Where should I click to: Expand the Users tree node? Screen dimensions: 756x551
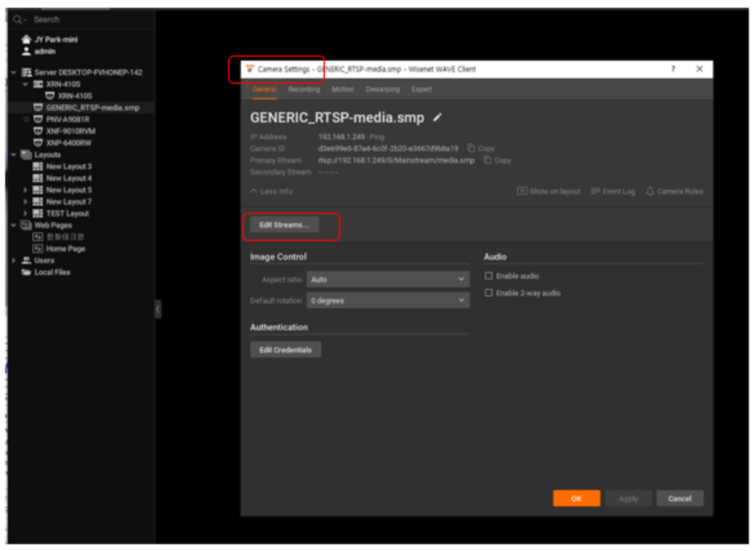[x=14, y=261]
